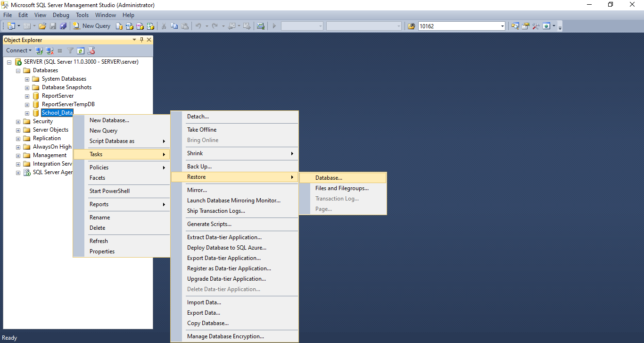This screenshot has height=343, width=644.
Task: Open the Object Explorer window position dropdown arrow
Action: [x=134, y=40]
